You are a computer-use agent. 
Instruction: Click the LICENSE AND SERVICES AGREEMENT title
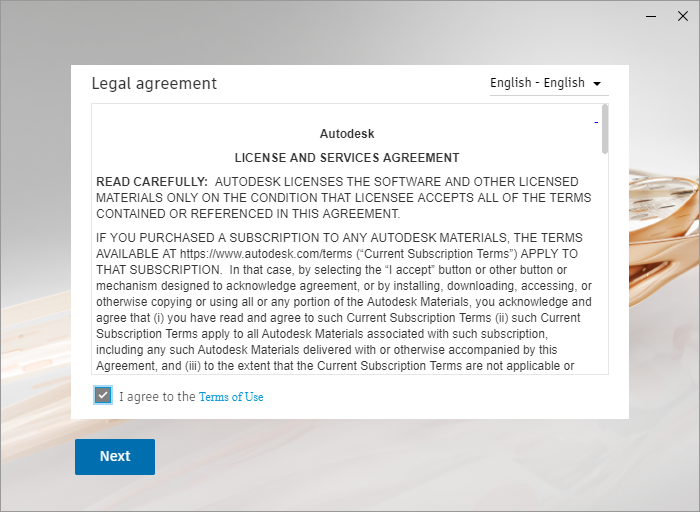pos(347,158)
